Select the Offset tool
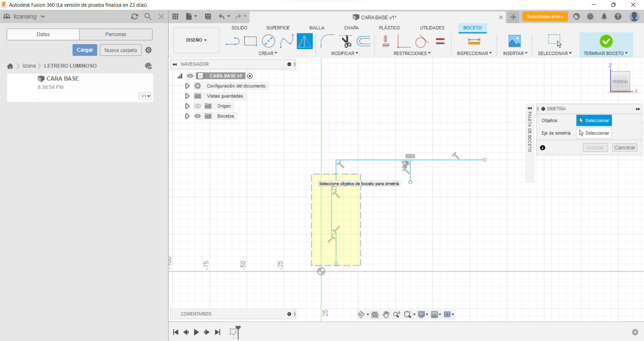This screenshot has height=341, width=644. click(364, 41)
